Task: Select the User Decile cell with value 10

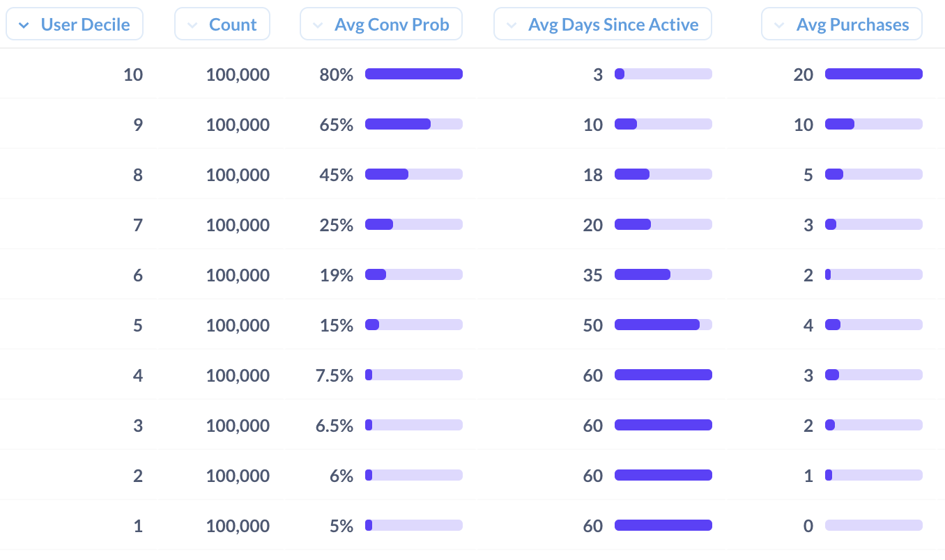Action: tap(133, 75)
